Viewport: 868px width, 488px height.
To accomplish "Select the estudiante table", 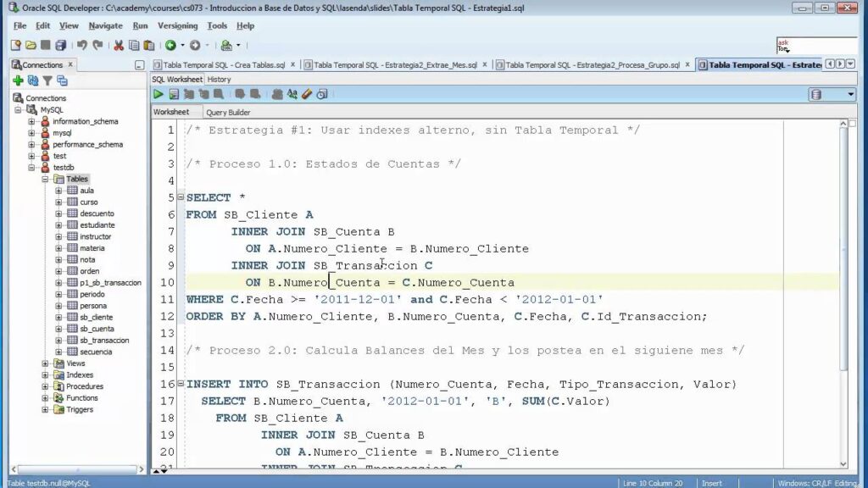I will (x=97, y=225).
